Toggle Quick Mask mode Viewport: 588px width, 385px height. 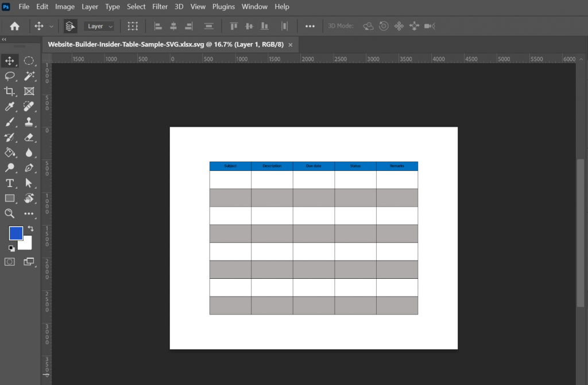(10, 262)
